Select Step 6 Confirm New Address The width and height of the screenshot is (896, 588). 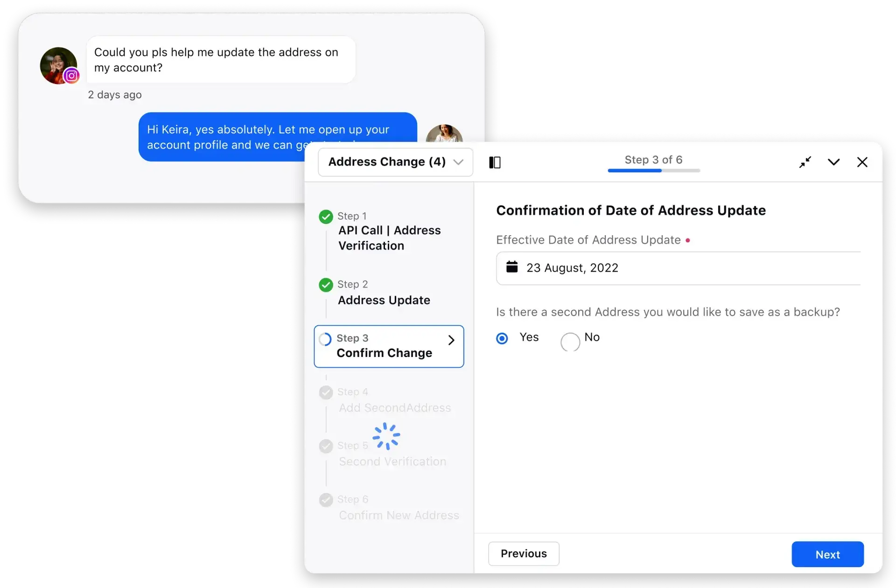[x=398, y=507]
